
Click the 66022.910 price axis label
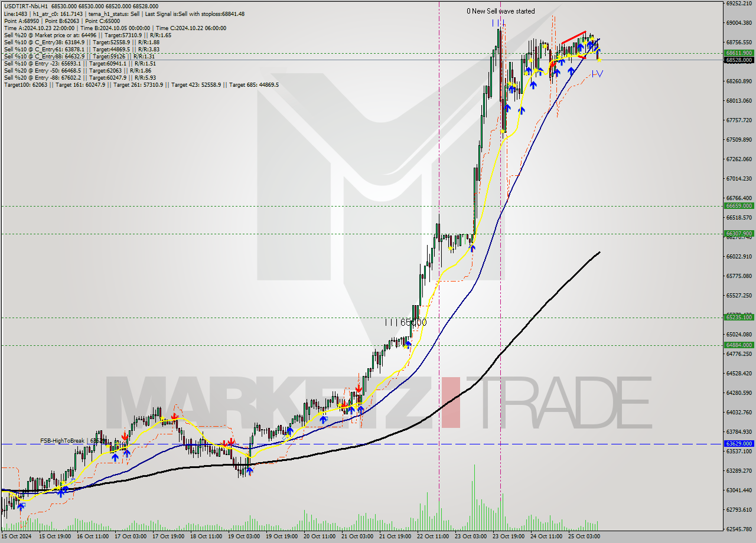(x=739, y=256)
